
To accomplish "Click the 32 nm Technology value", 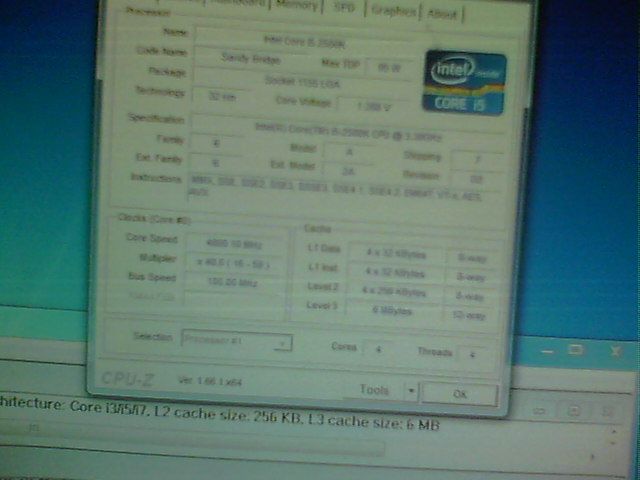I will (x=222, y=97).
